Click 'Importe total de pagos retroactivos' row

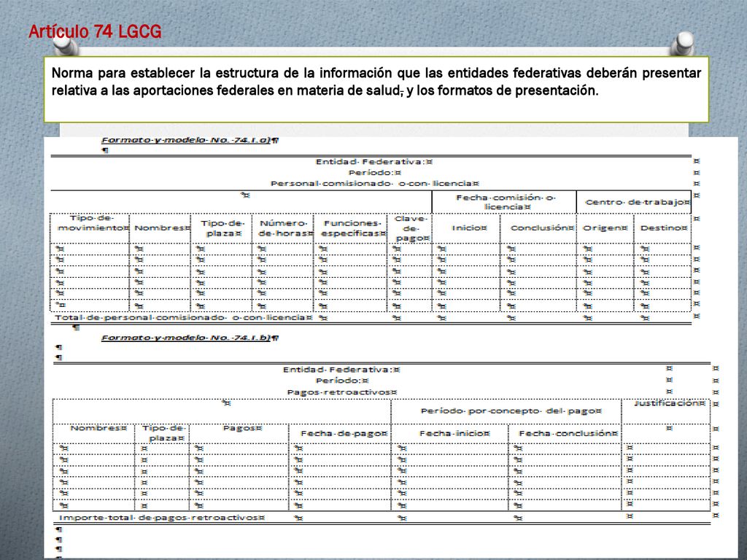(381, 518)
